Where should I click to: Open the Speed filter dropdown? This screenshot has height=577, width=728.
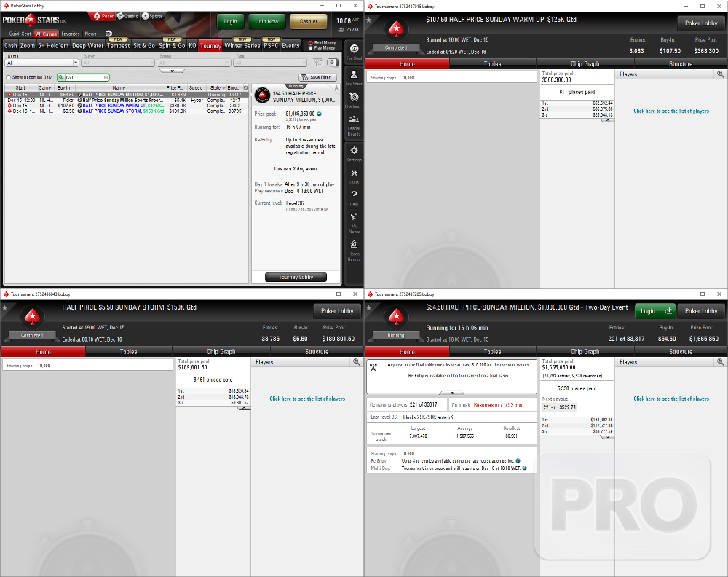[x=194, y=63]
